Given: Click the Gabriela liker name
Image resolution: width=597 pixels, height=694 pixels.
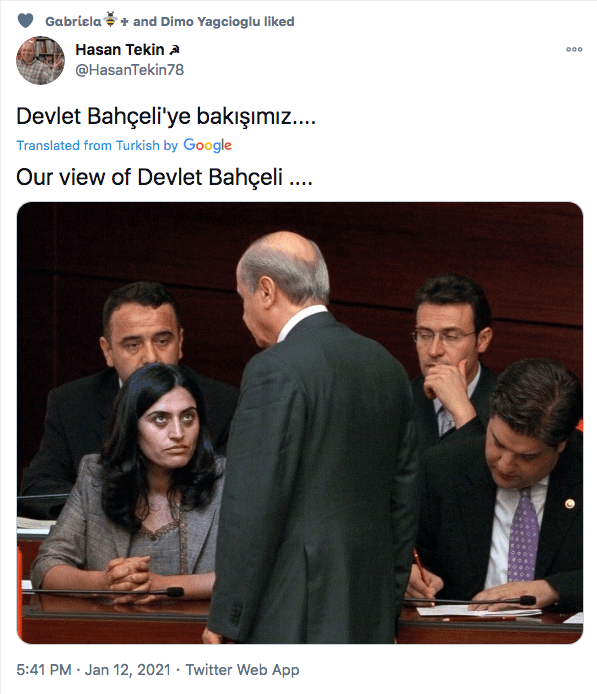Looking at the screenshot, I should tap(73, 21).
